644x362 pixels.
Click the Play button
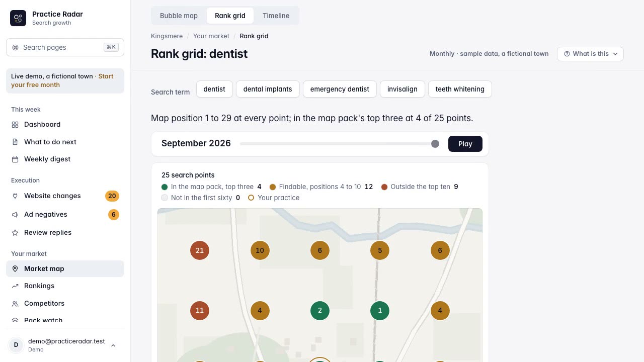point(465,144)
